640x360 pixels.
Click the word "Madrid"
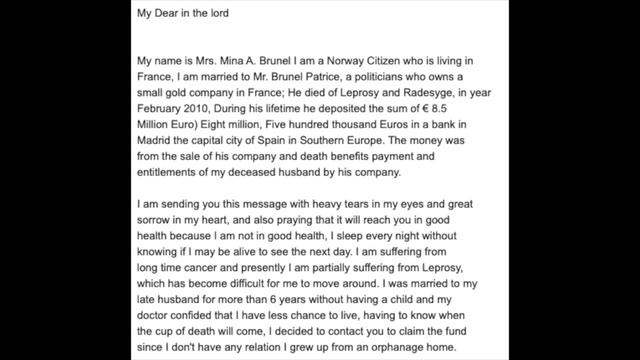pos(153,140)
